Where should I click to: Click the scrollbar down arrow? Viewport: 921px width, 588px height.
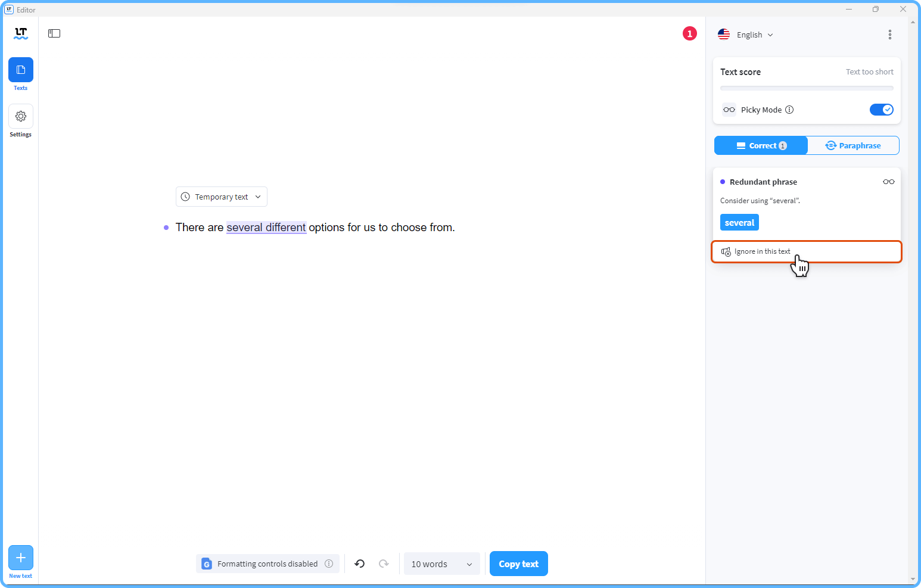(x=913, y=579)
